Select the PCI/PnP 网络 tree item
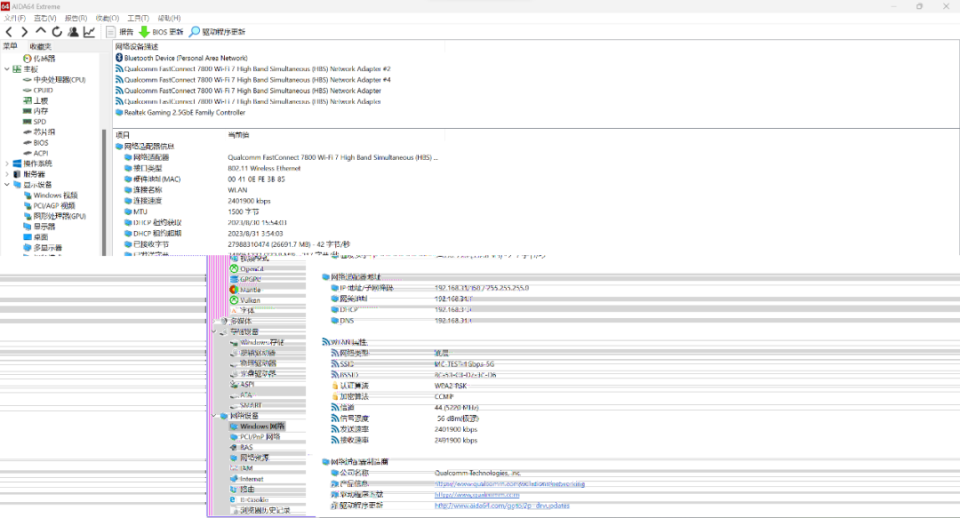 (x=255, y=437)
